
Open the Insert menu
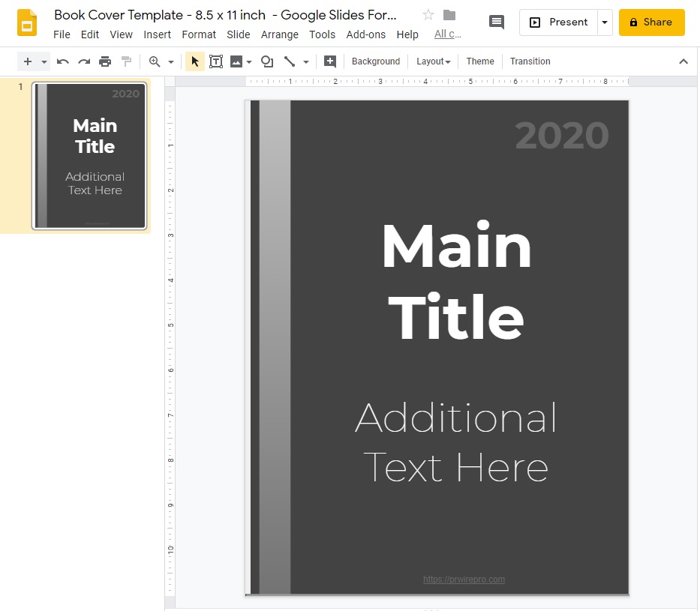point(157,34)
